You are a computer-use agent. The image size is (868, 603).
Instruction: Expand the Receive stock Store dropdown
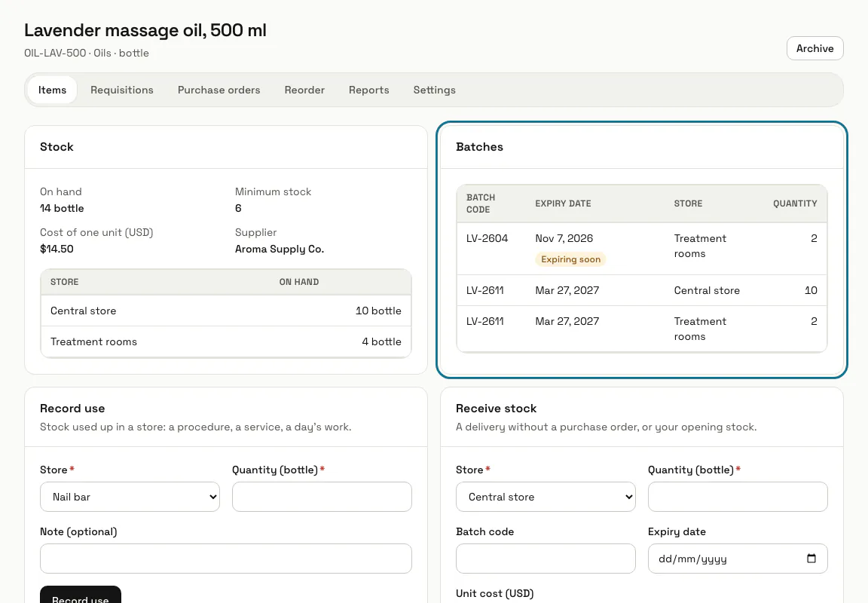point(546,497)
